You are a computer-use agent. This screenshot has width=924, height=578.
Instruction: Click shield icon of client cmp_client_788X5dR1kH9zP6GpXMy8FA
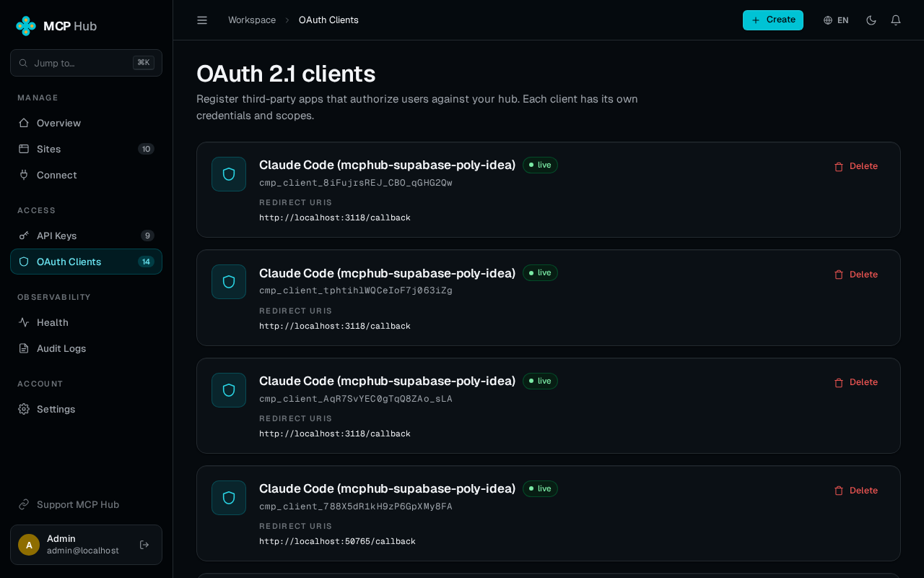pos(229,498)
